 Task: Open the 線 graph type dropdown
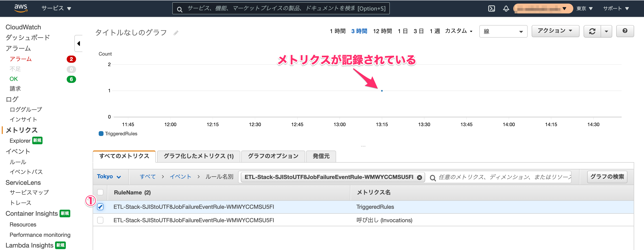pos(503,31)
